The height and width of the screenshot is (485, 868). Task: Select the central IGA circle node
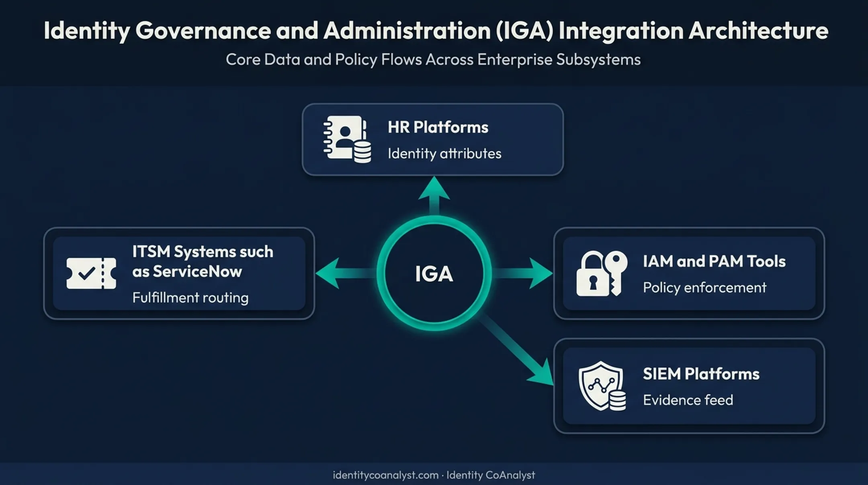point(434,273)
